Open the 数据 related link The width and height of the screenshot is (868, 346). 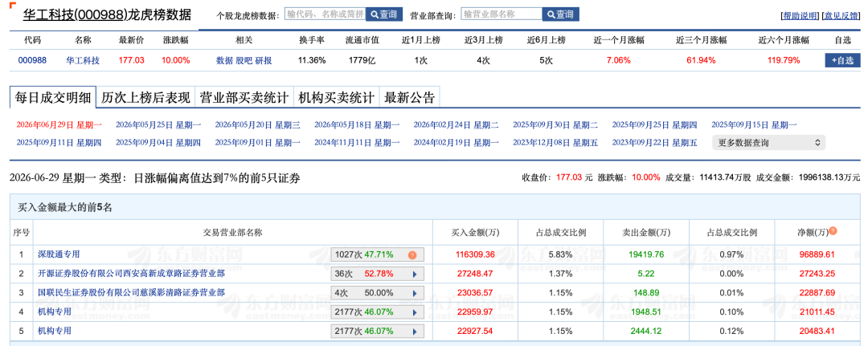pyautogui.click(x=224, y=61)
